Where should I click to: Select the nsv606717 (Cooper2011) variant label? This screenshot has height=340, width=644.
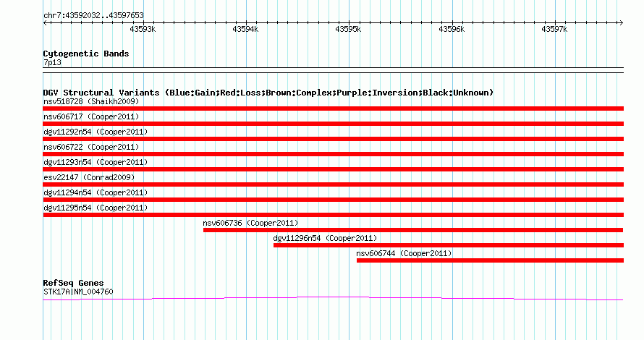pyautogui.click(x=91, y=116)
